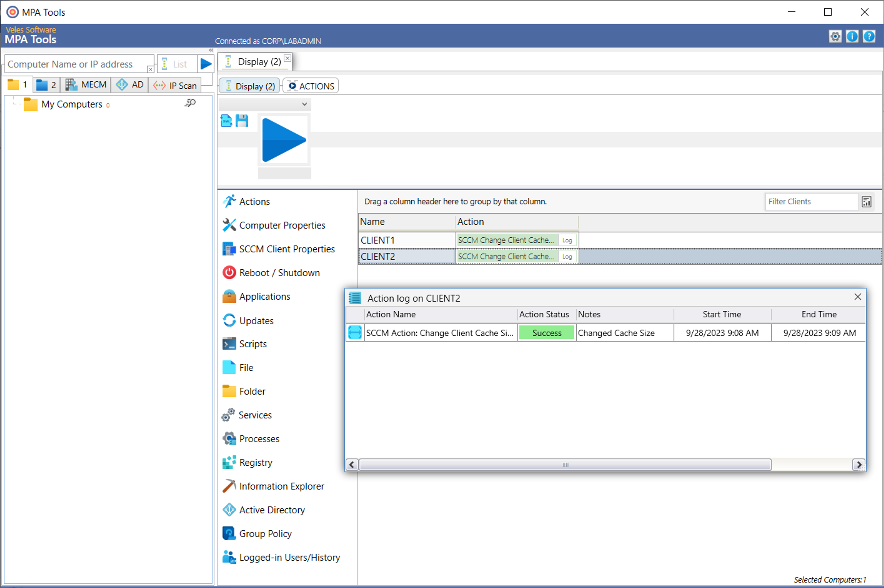Switch to the AD tab
The height and width of the screenshot is (588, 884).
[129, 85]
